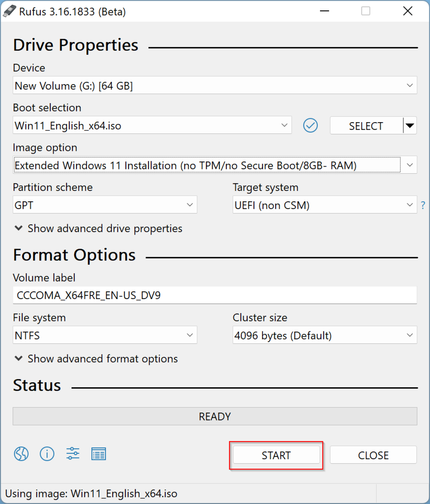The width and height of the screenshot is (430, 504).
Task: Click the 'Target system' label
Action: pyautogui.click(x=266, y=187)
